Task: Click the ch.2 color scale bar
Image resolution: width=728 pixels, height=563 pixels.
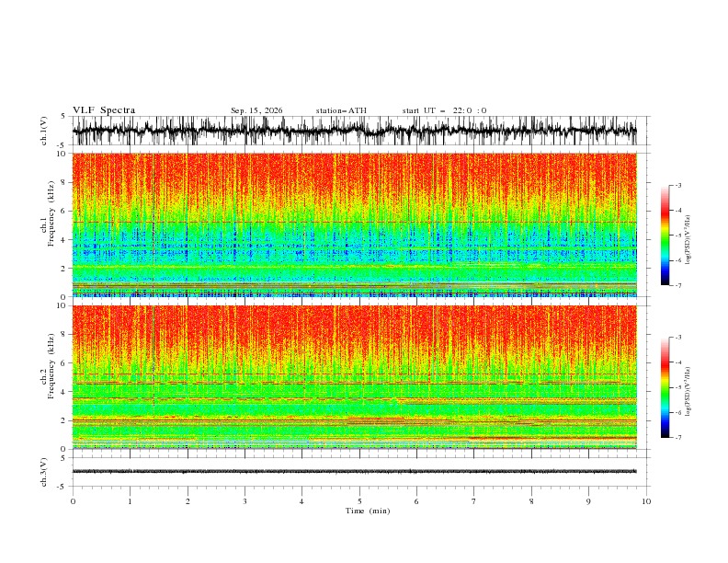Action: pyautogui.click(x=665, y=387)
